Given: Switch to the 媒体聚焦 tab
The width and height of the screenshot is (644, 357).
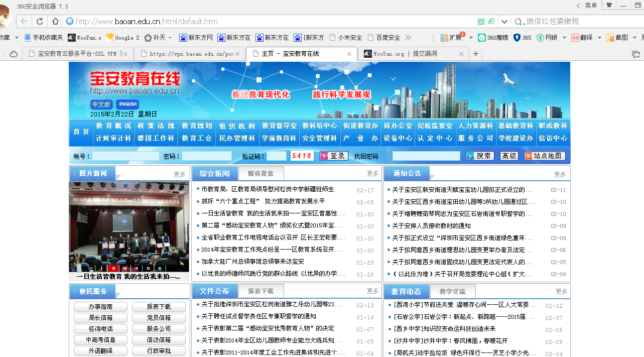Looking at the screenshot, I should pyautogui.click(x=261, y=174).
